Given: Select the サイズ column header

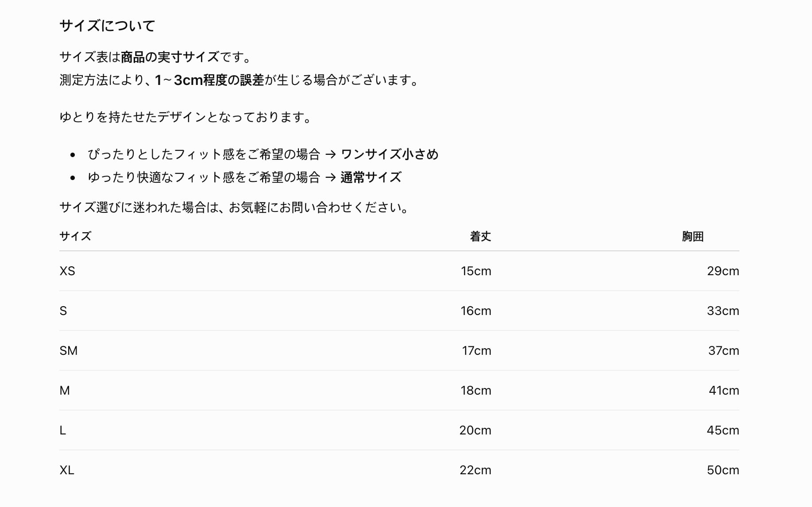Looking at the screenshot, I should [75, 236].
